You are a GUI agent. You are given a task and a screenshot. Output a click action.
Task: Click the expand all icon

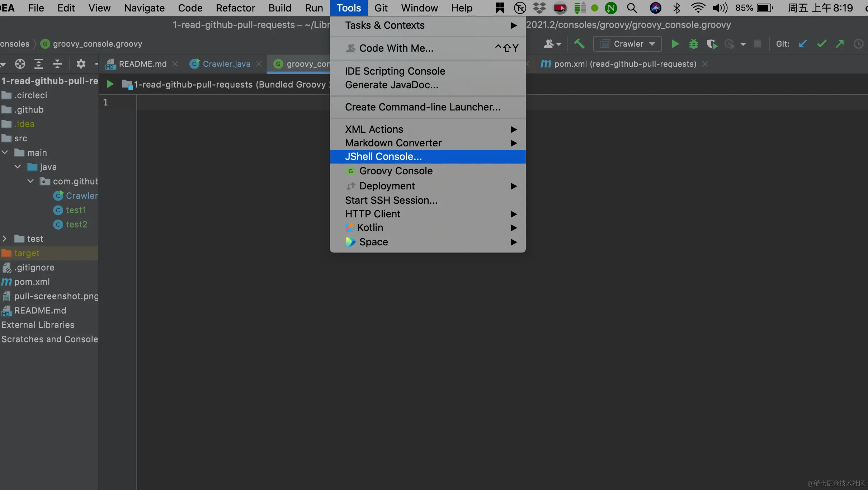pos(38,64)
